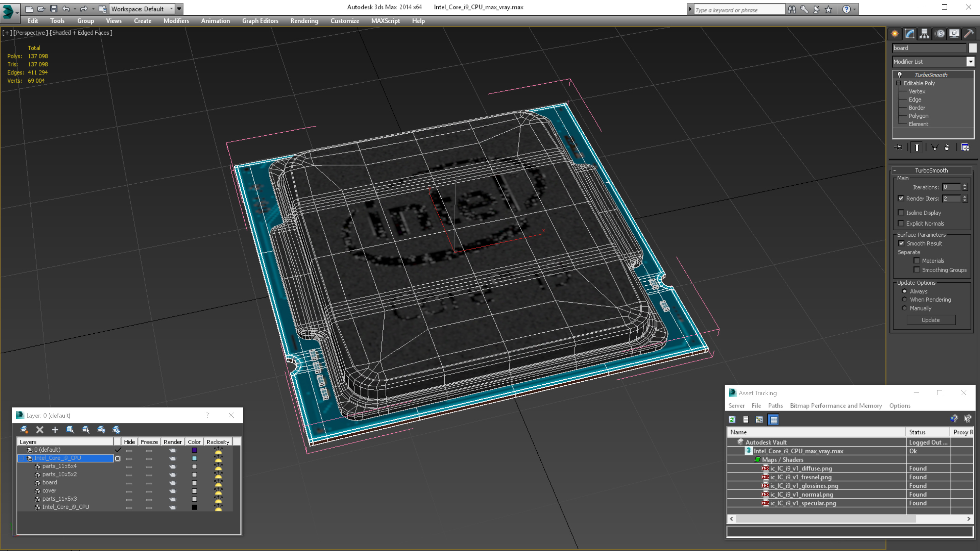
Task: Select Always update option
Action: (x=904, y=291)
